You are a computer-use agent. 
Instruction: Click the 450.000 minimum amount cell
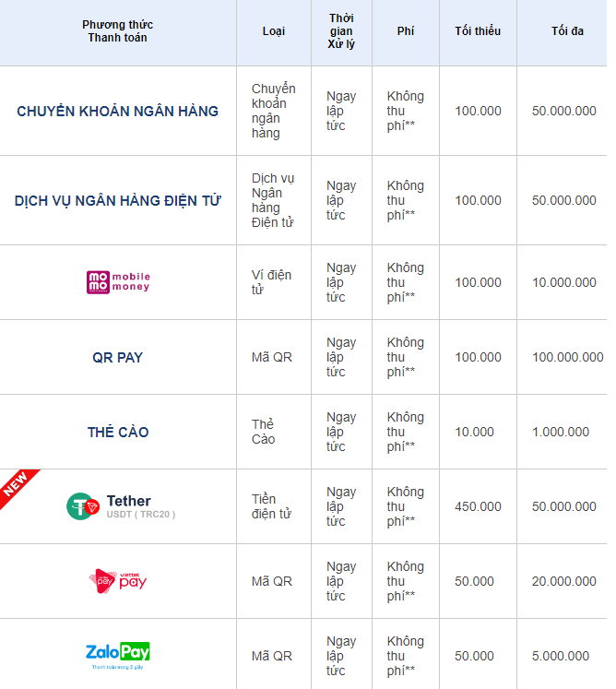478,506
